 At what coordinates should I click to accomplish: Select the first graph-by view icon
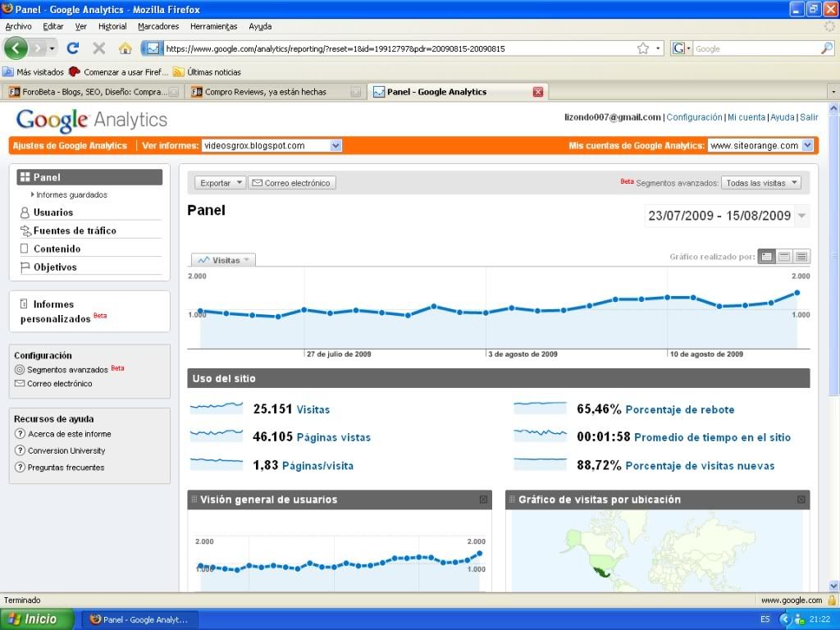click(x=767, y=257)
